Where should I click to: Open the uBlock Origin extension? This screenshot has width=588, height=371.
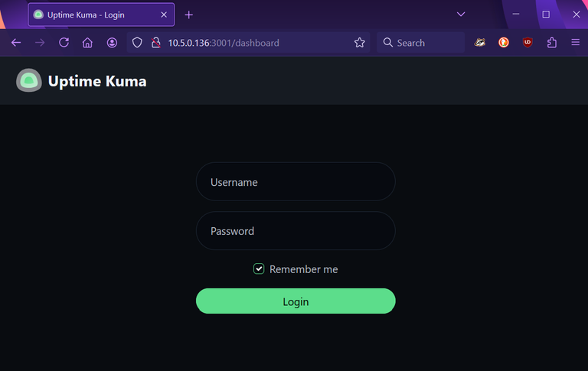(528, 43)
